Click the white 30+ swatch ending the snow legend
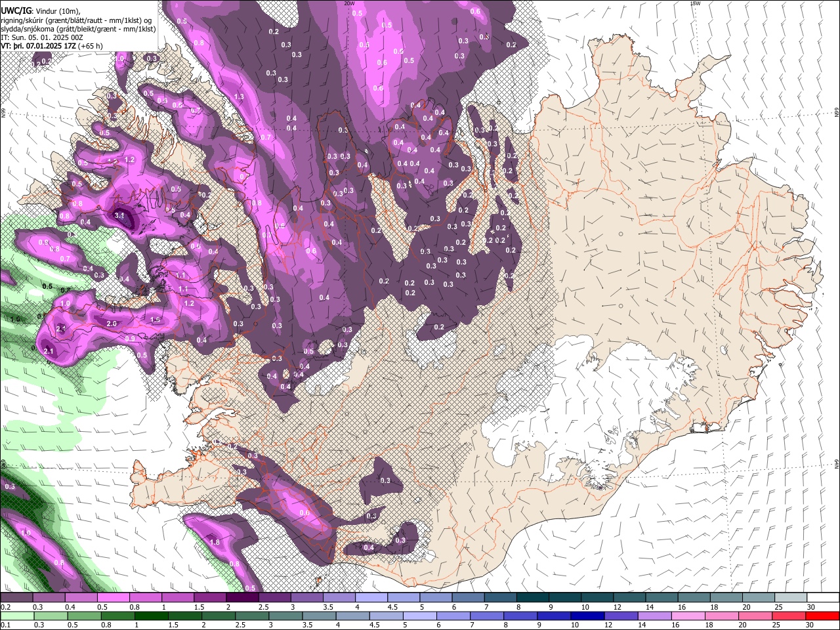The width and height of the screenshot is (840, 630). [823, 597]
